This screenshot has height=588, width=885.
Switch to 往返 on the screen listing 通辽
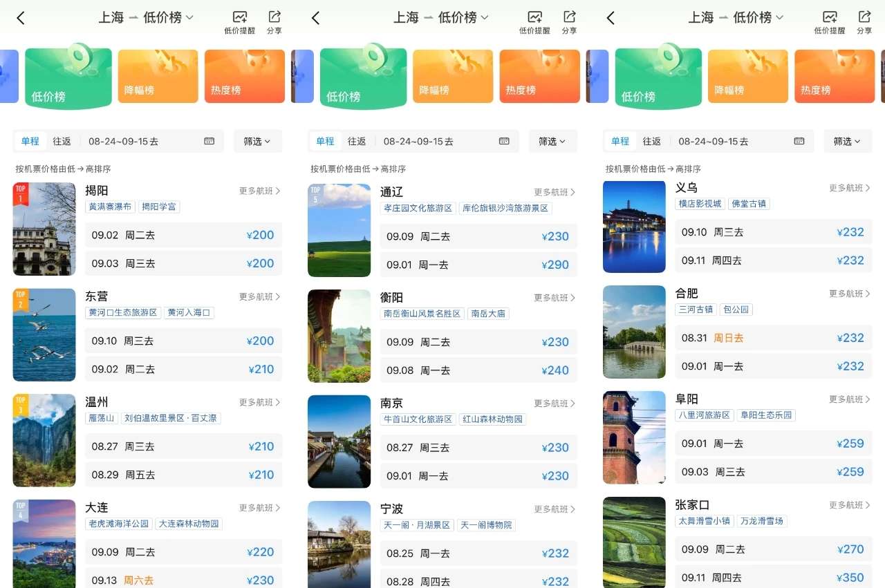(357, 141)
